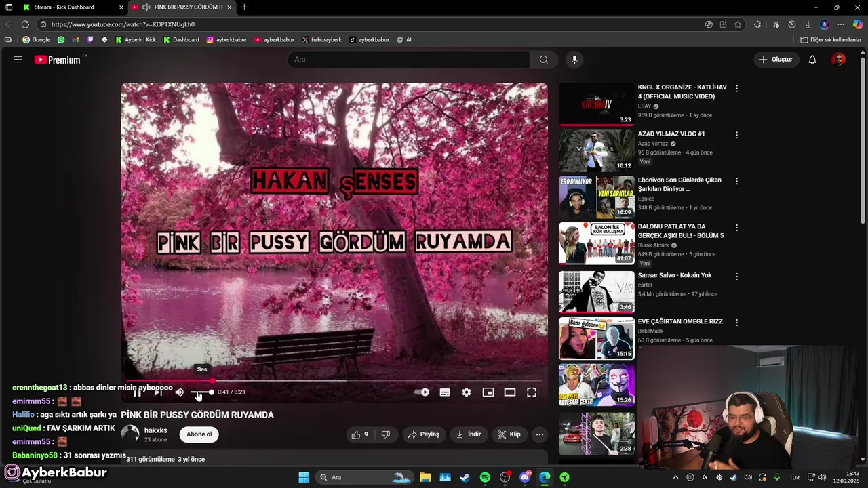
Task: Toggle theater mode view
Action: pos(510,392)
